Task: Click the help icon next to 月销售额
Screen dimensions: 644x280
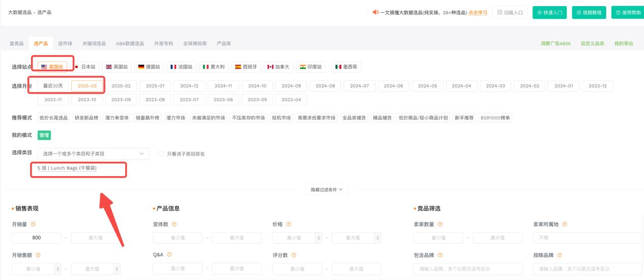Action: 38,255
